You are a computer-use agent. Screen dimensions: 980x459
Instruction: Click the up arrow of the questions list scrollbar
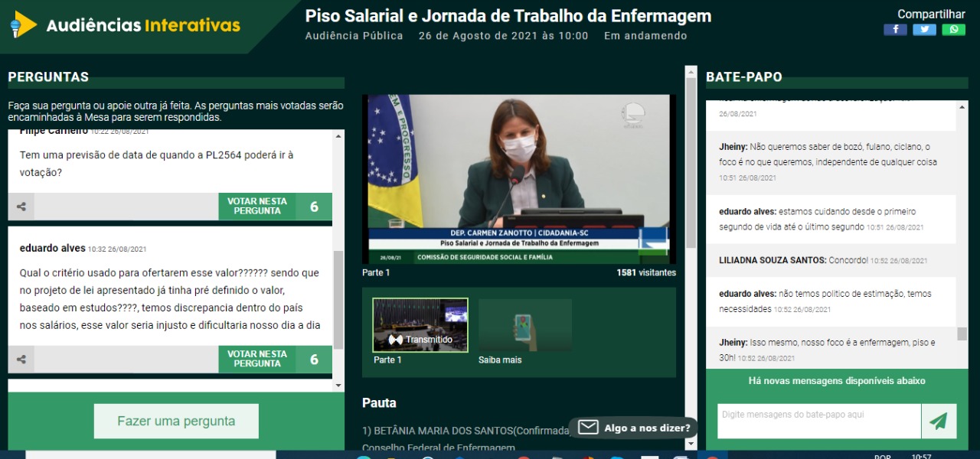pyautogui.click(x=338, y=135)
